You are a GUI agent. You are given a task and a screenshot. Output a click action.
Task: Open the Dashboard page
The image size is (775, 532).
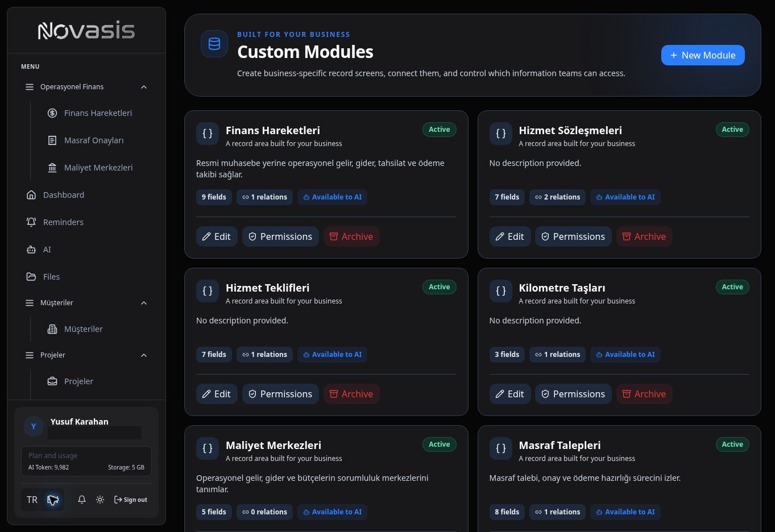coord(87,195)
